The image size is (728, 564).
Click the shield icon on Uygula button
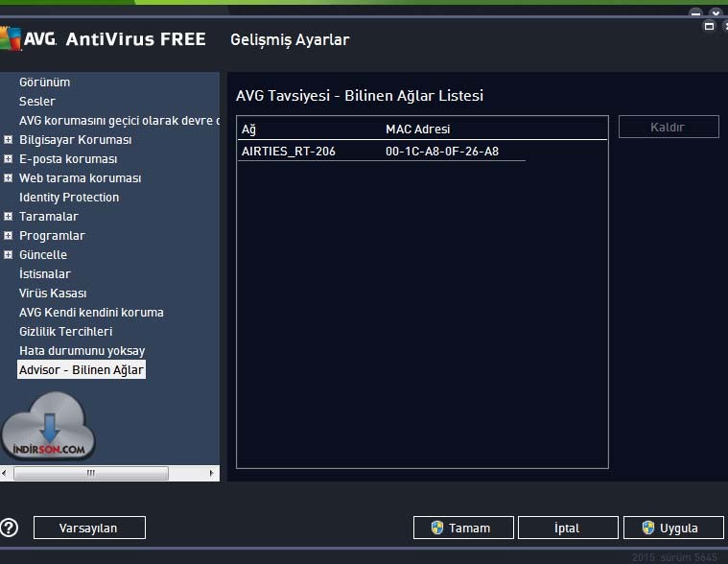coord(648,528)
